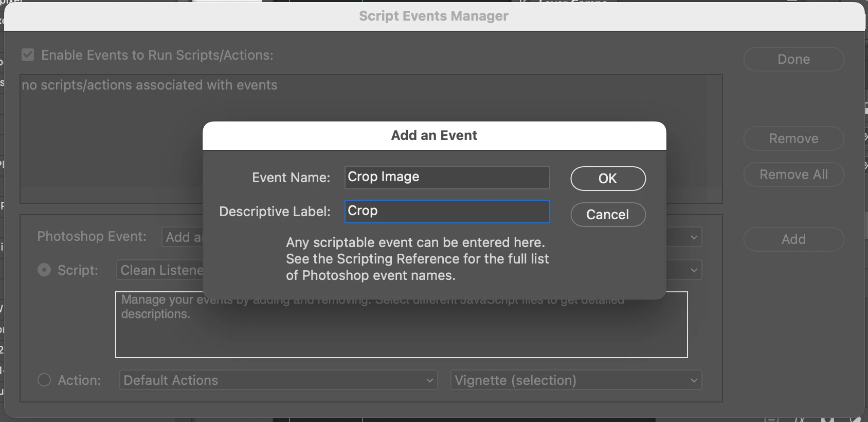Viewport: 868px width, 422px height.
Task: Click the Remove button
Action: pyautogui.click(x=793, y=138)
